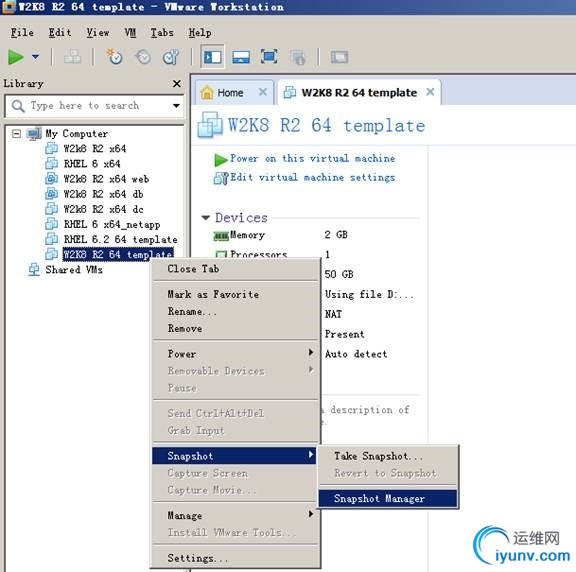Switch to the Home tab
Screen dimensions: 576x572
(230, 93)
